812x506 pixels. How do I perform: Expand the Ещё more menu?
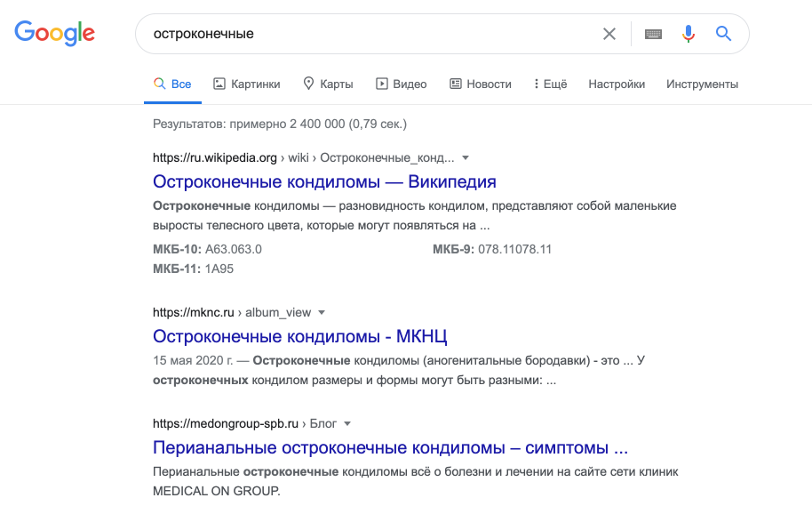pyautogui.click(x=550, y=84)
